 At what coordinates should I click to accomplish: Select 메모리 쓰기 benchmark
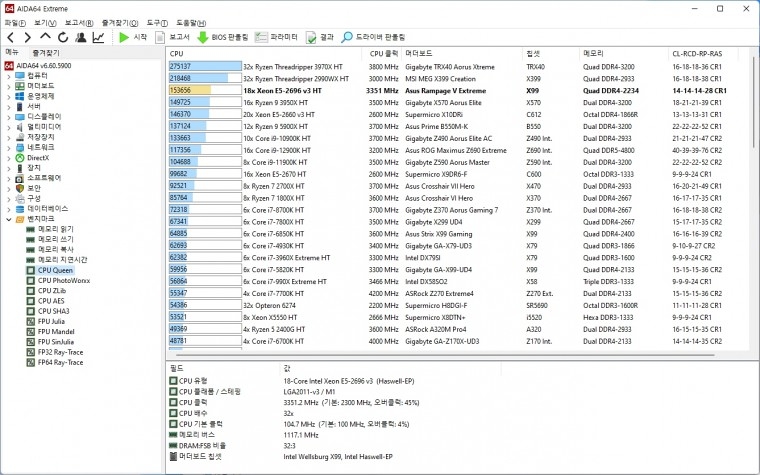coord(56,239)
